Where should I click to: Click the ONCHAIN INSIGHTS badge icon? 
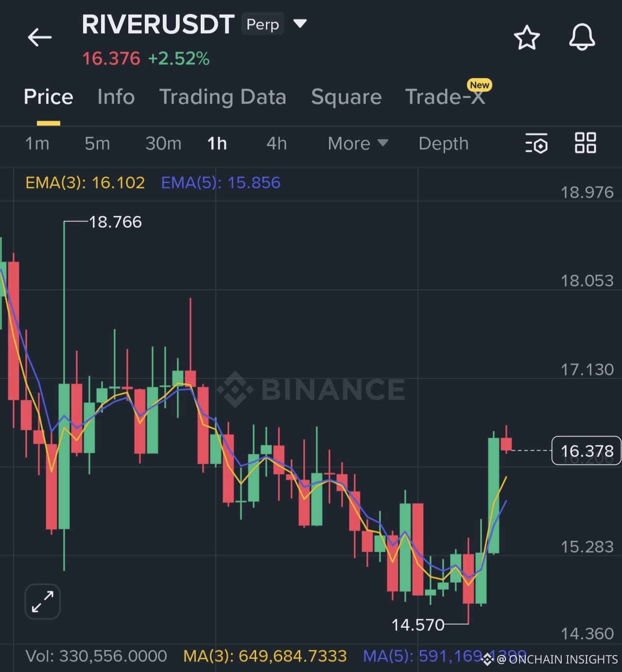(x=488, y=659)
